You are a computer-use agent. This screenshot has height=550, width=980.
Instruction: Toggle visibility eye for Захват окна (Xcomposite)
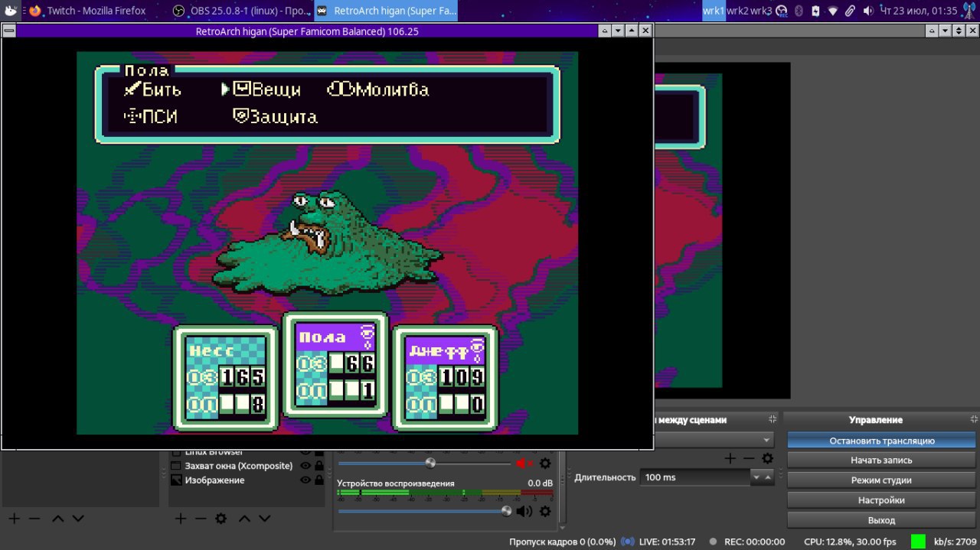305,466
